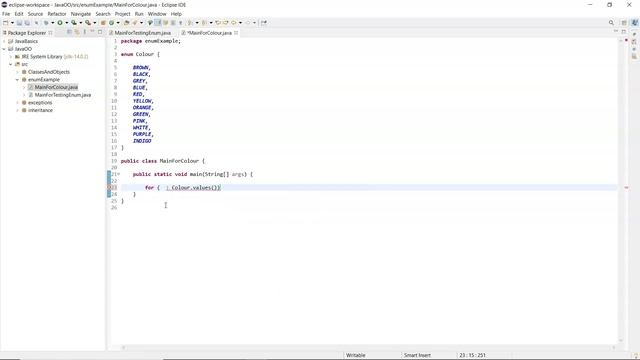The width and height of the screenshot is (640, 360).
Task: Open the External Tools dropdown arrow
Action: (x=94, y=23)
